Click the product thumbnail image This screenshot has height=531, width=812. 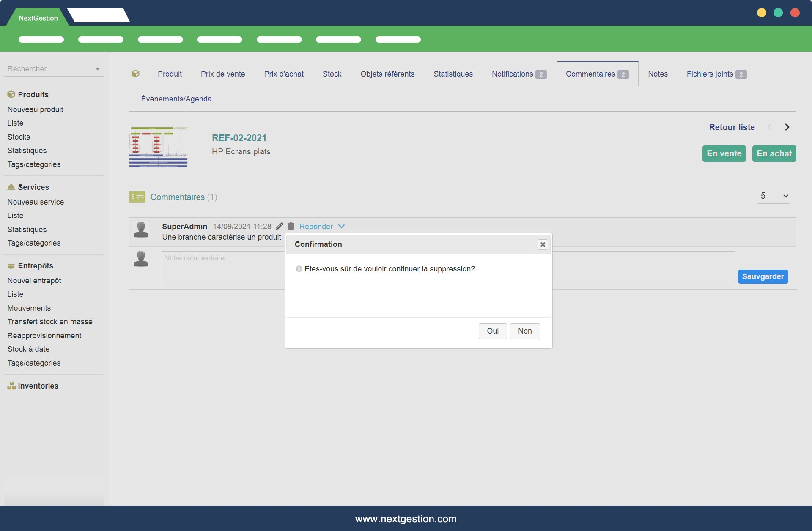[x=158, y=147]
